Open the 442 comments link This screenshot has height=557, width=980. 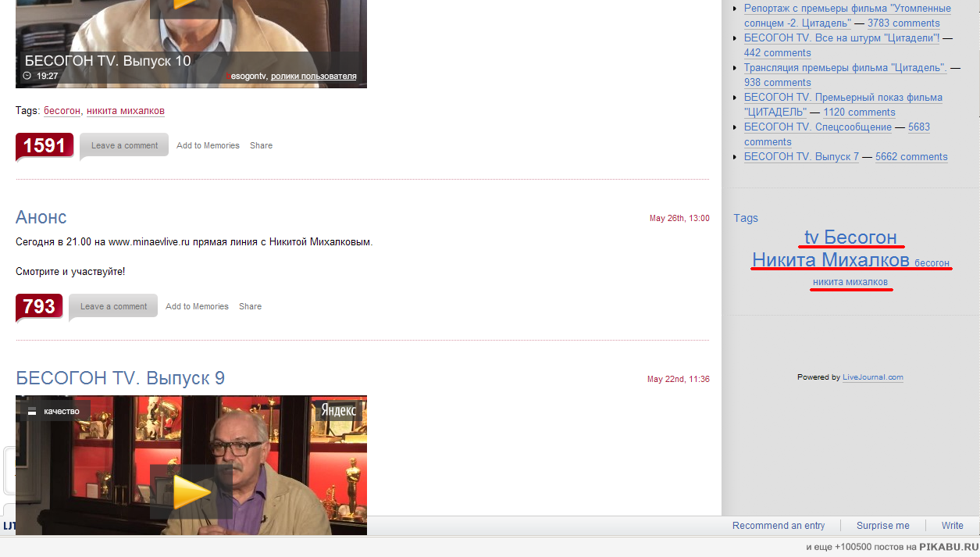click(778, 53)
